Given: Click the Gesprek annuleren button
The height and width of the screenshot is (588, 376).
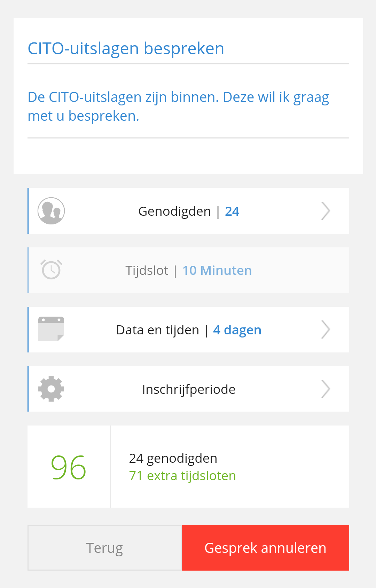Looking at the screenshot, I should click(x=265, y=548).
